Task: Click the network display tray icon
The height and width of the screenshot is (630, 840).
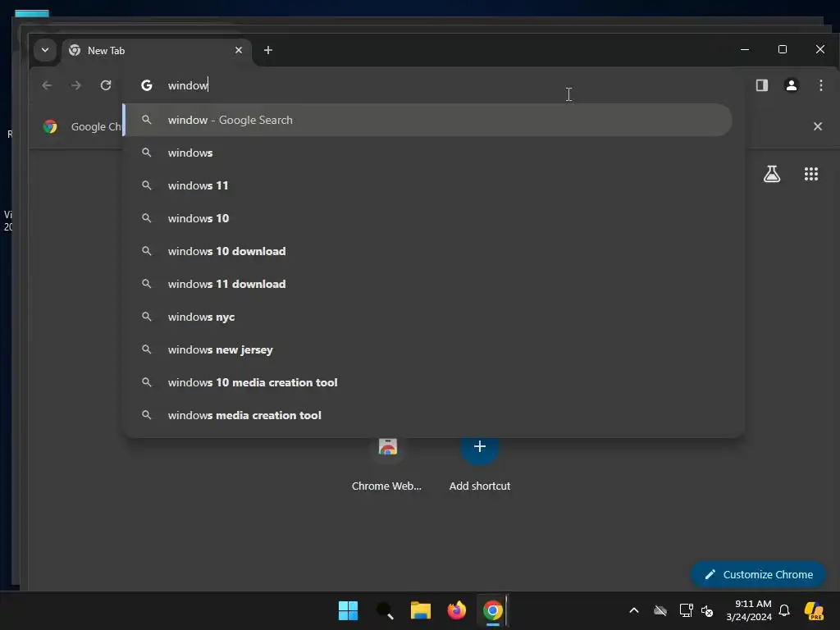Action: [x=686, y=610]
